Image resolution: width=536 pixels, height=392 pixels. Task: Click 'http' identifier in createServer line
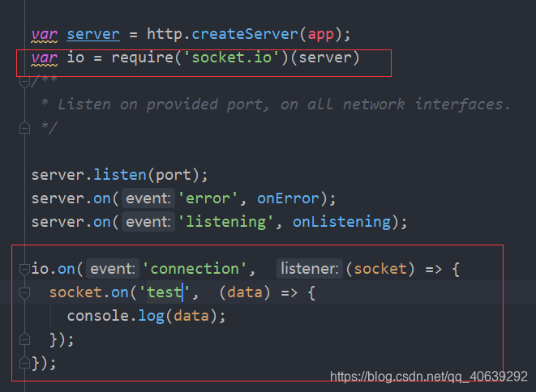(x=165, y=35)
